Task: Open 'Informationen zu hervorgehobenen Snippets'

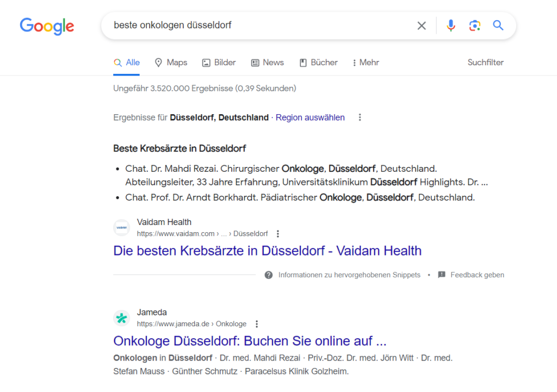Action: (x=349, y=275)
